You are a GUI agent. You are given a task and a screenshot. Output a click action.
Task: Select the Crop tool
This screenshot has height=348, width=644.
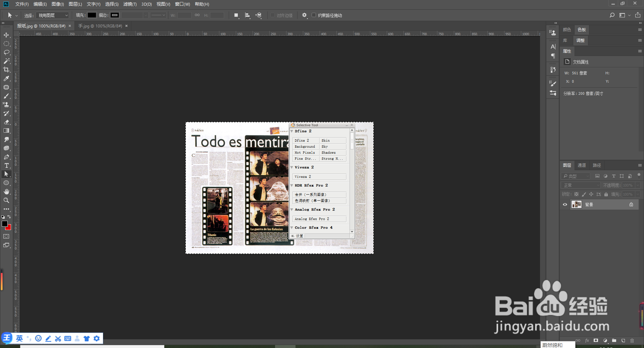tap(6, 70)
